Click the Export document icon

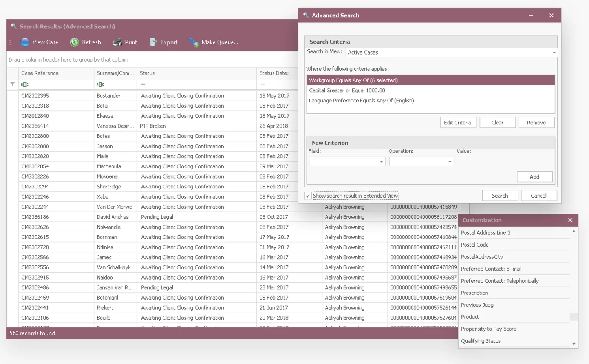pos(154,42)
